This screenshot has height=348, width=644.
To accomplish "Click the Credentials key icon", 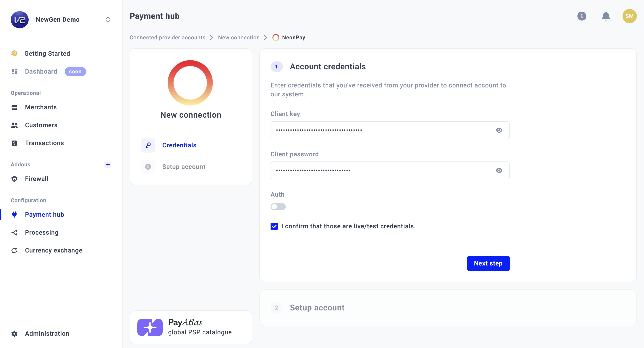I will pyautogui.click(x=148, y=145).
